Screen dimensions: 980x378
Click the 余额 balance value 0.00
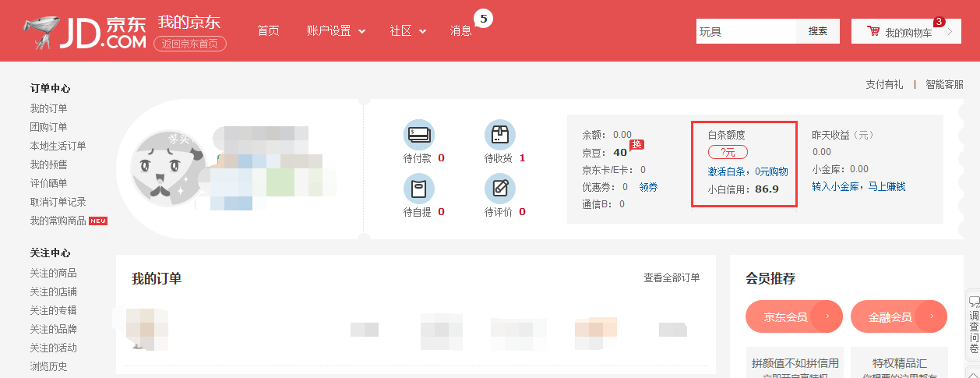[622, 135]
